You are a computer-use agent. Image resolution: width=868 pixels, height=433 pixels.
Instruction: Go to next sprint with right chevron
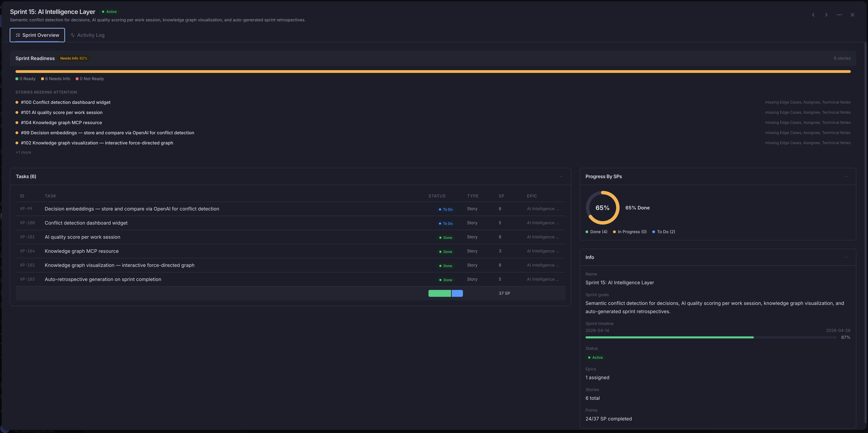coord(826,15)
